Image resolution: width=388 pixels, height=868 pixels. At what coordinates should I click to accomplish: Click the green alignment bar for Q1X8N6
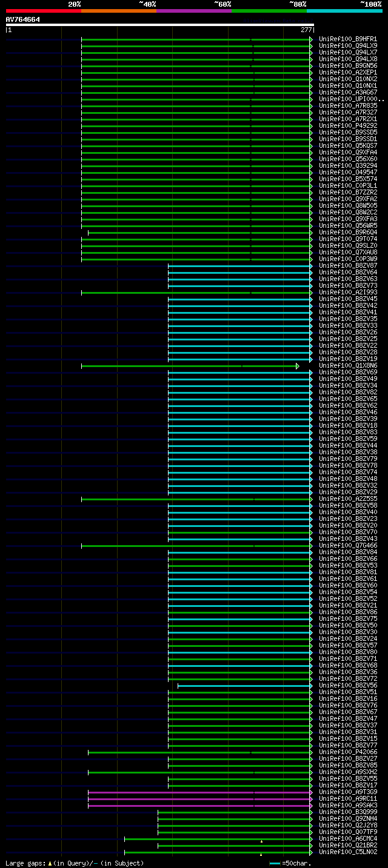tap(189, 366)
